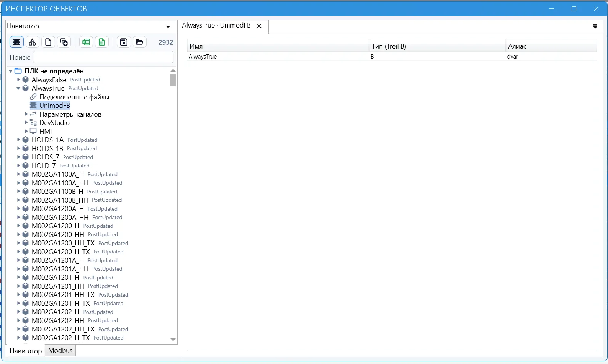This screenshot has height=364, width=608.
Task: Click the tree-structure icon beside DevStudio
Action: 33,123
